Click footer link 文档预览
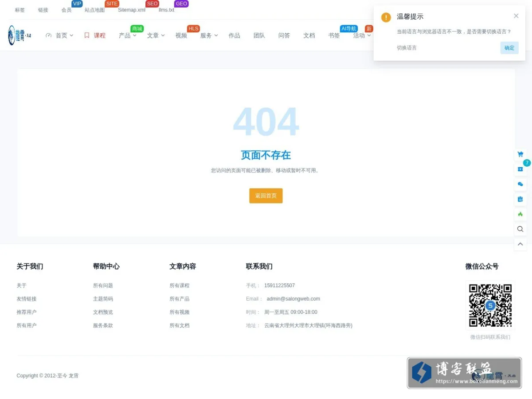532x399 pixels. (103, 312)
